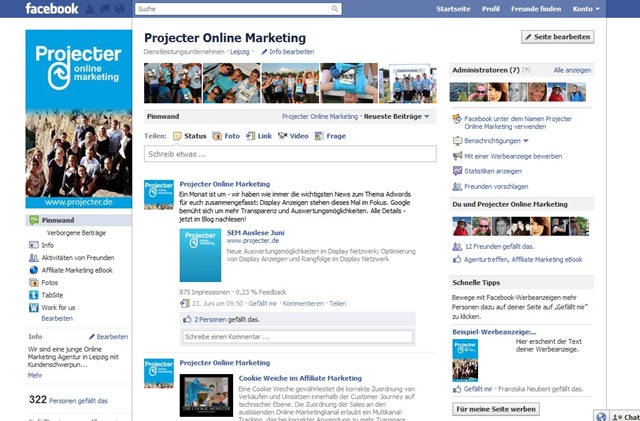
Task: Click the Schreib etwas status field
Action: [x=290, y=154]
